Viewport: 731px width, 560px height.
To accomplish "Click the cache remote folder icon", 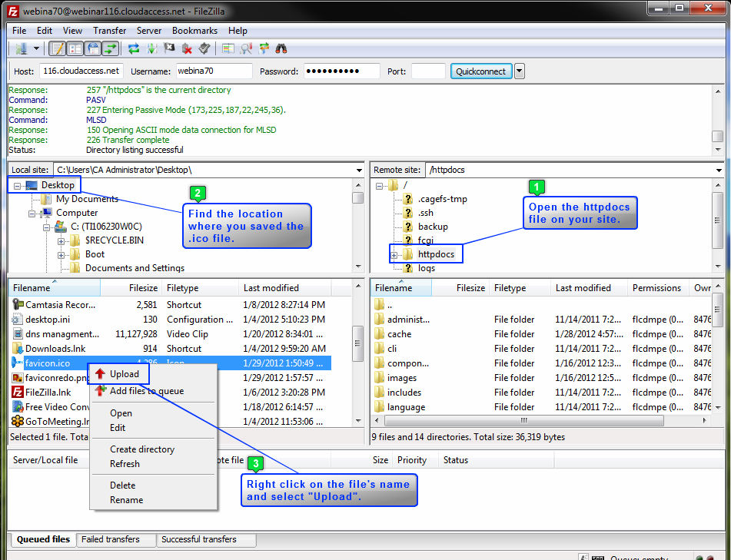I will click(380, 334).
